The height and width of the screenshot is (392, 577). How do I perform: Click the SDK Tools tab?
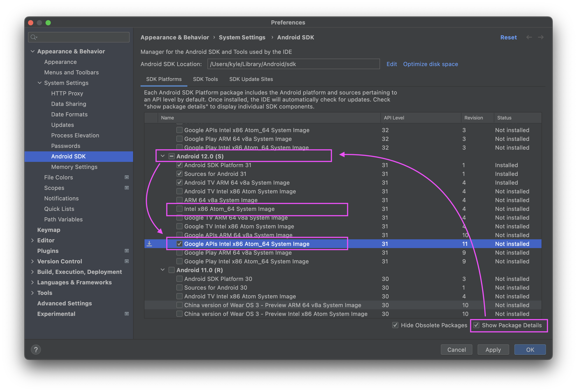205,79
